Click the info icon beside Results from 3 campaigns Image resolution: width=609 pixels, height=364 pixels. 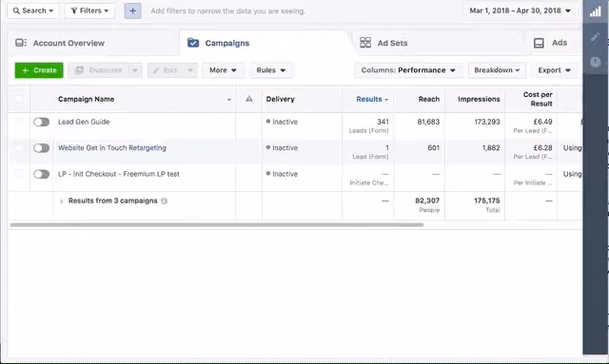click(165, 201)
